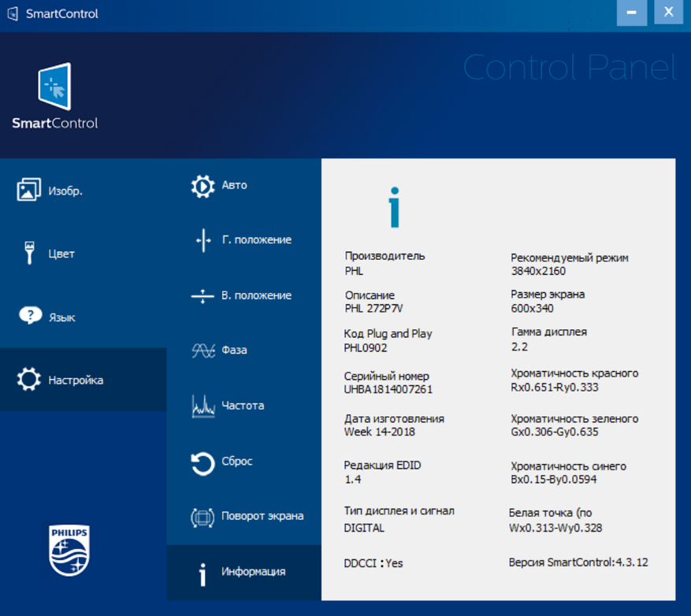The width and height of the screenshot is (691, 616).
Task: Click the Авто gear-play icon
Action: point(202,186)
